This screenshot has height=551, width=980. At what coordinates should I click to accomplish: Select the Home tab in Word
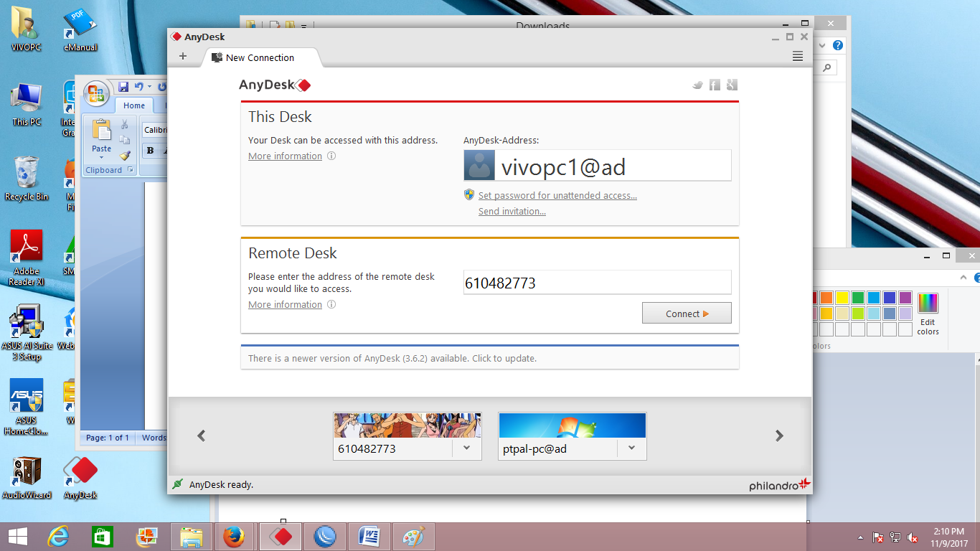(x=134, y=105)
